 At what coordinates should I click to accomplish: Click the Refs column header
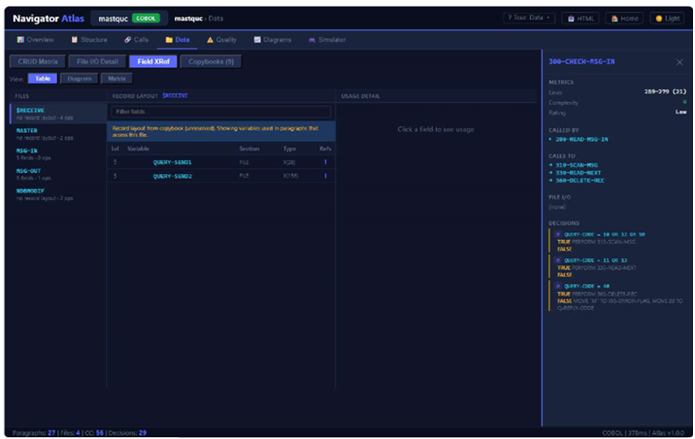pyautogui.click(x=325, y=149)
